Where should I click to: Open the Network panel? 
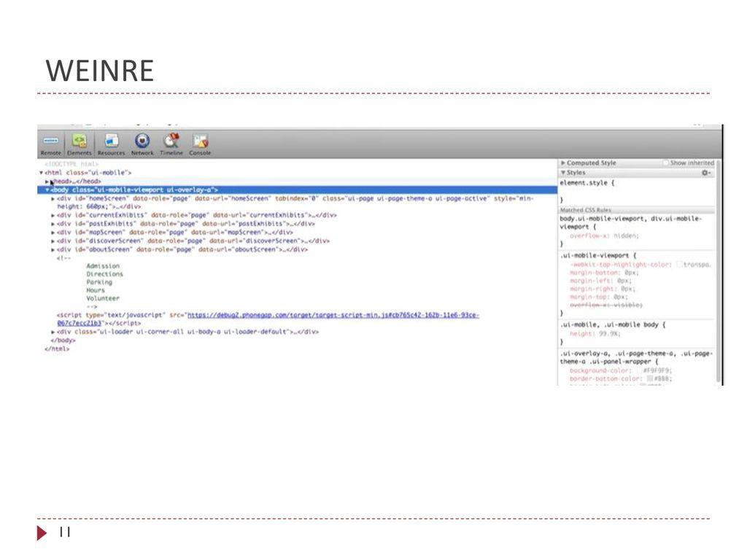142,143
